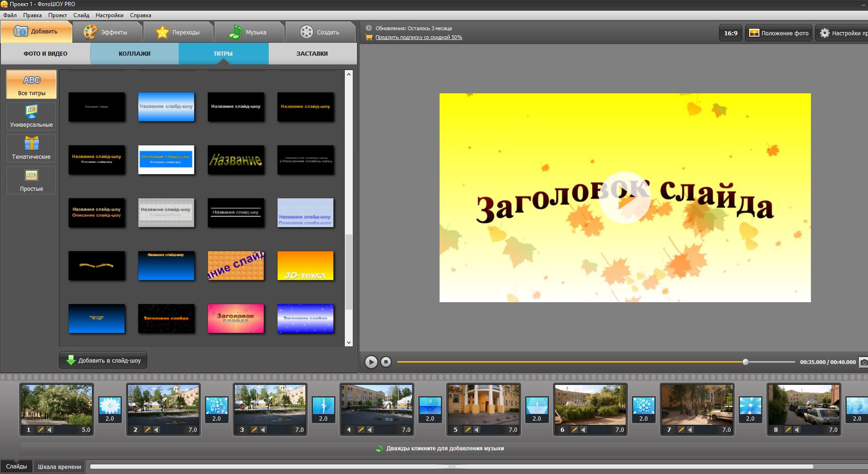Screen dimensions: 868x474
Task: Open the subscription renewal discount link
Action: pos(419,37)
